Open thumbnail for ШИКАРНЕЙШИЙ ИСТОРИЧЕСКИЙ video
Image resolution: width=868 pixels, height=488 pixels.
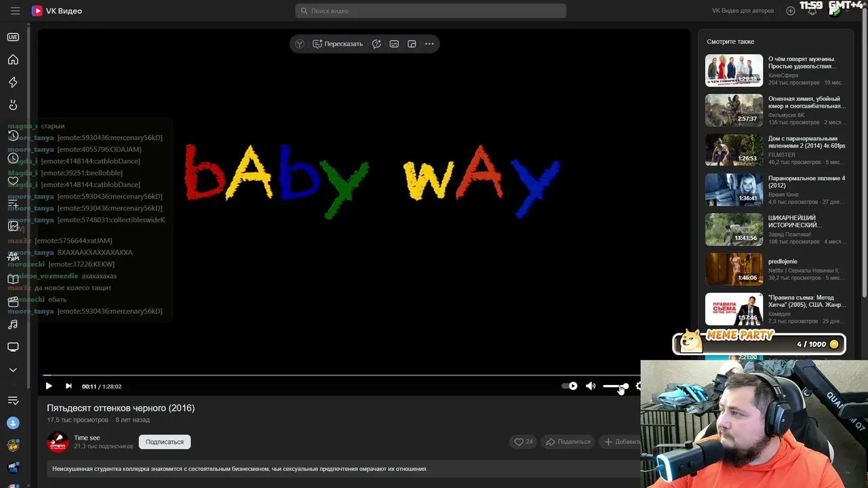[734, 230]
